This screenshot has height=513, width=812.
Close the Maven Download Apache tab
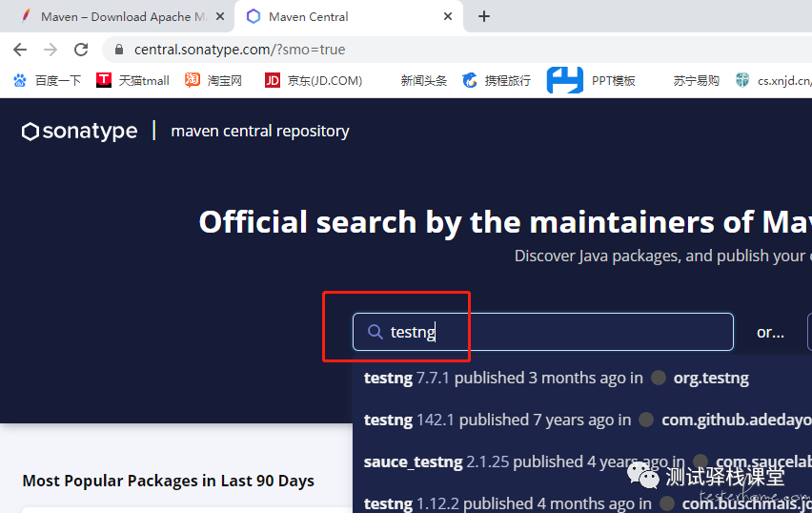point(220,16)
